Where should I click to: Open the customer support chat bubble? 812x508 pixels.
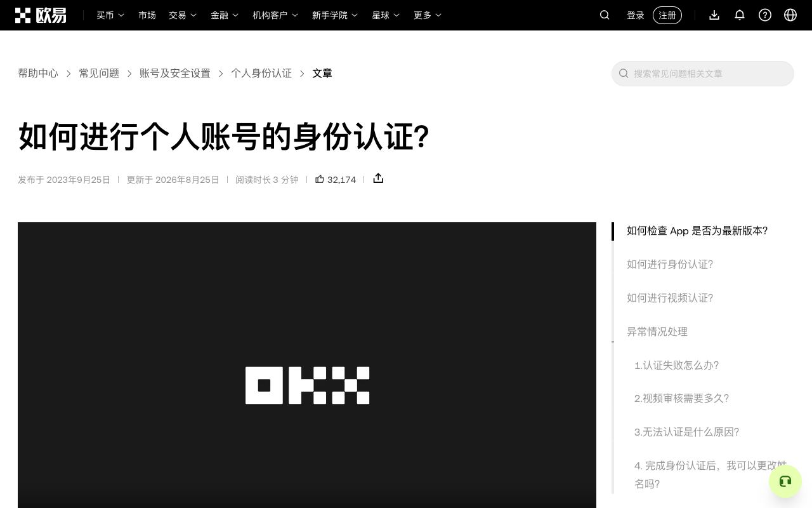coord(785,481)
